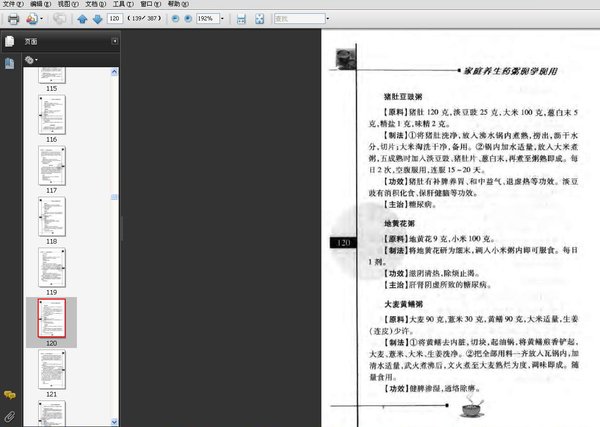The image size is (600, 427).
Task: Click the fit-width scrolling mode icon
Action: [x=241, y=19]
